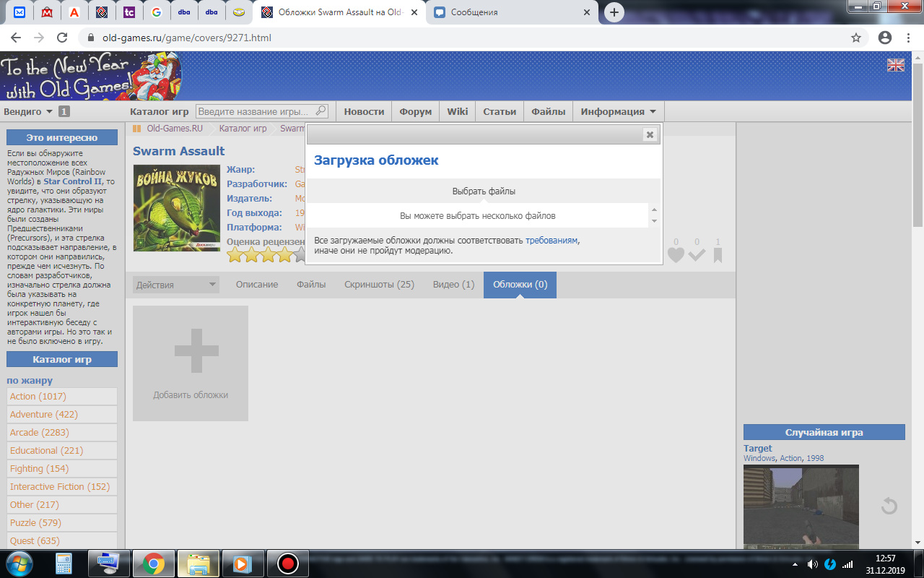Screen dimensions: 924x578
Task: Click the Swarm Assault cover thumbnail
Action: click(x=177, y=208)
